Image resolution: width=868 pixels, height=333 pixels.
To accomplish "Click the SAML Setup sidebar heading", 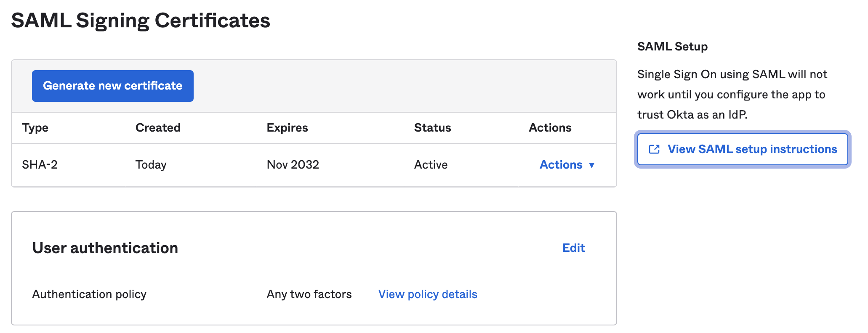I will (672, 47).
